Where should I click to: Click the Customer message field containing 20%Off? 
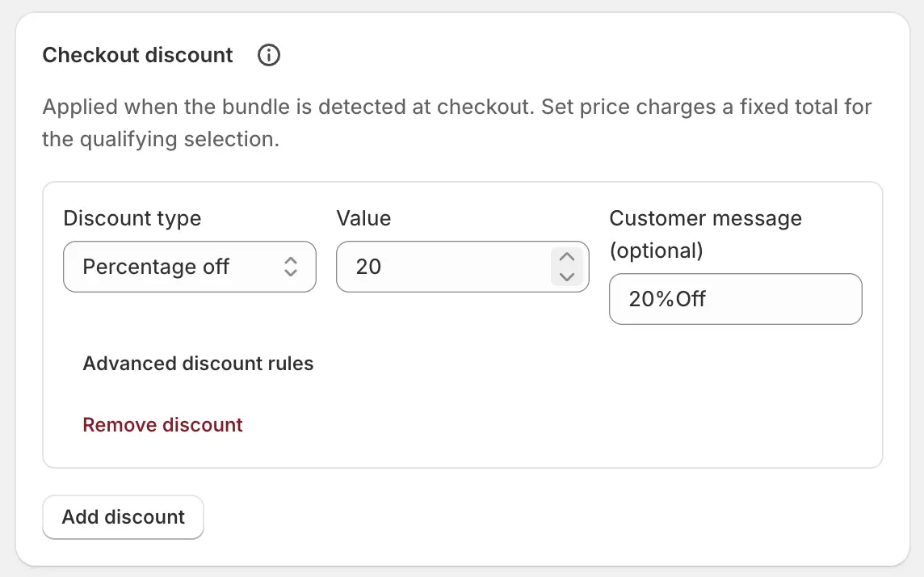736,299
